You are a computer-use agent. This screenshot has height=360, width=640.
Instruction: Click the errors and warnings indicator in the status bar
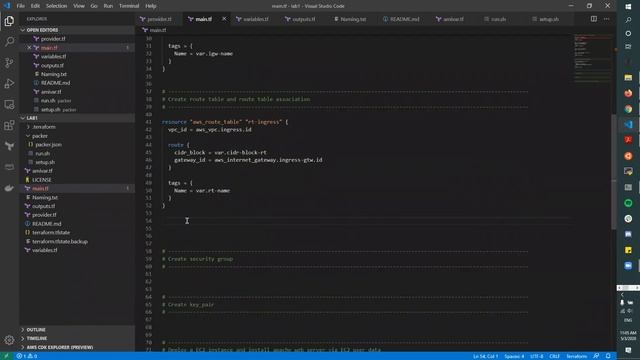(x=27, y=356)
